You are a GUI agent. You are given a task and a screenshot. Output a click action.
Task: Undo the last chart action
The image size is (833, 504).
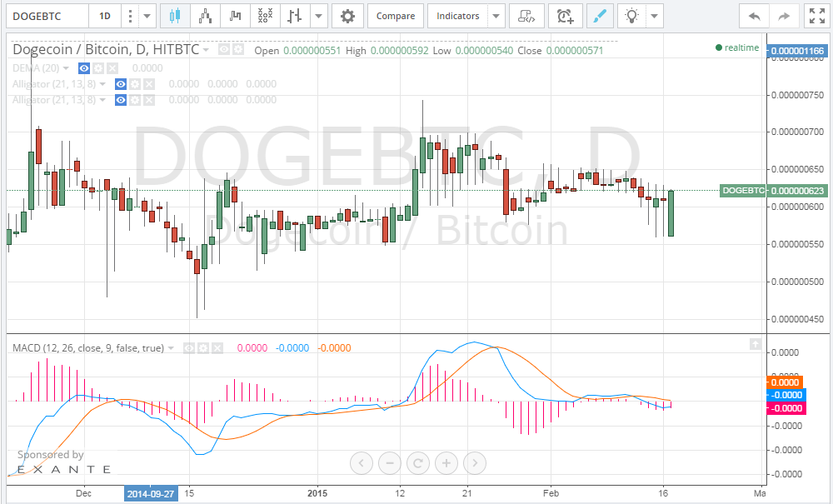(754, 16)
